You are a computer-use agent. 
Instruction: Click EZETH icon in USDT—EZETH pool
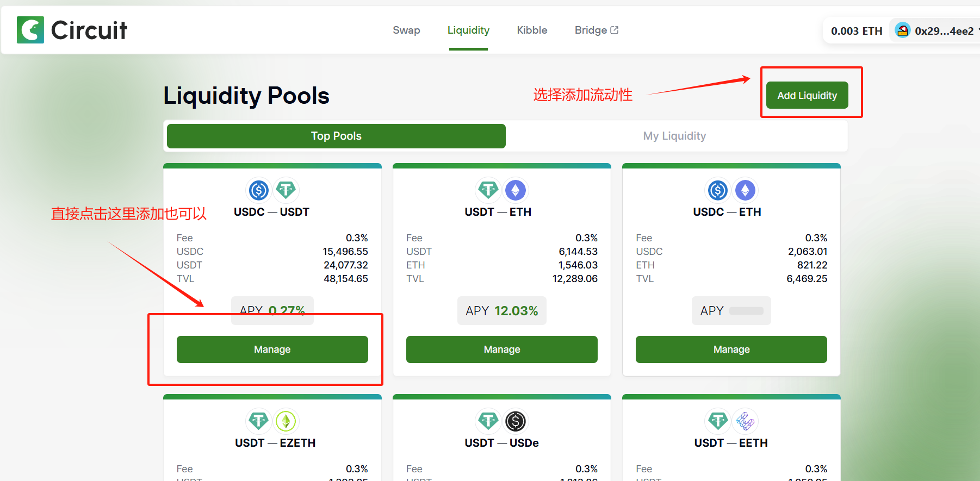pyautogui.click(x=286, y=421)
